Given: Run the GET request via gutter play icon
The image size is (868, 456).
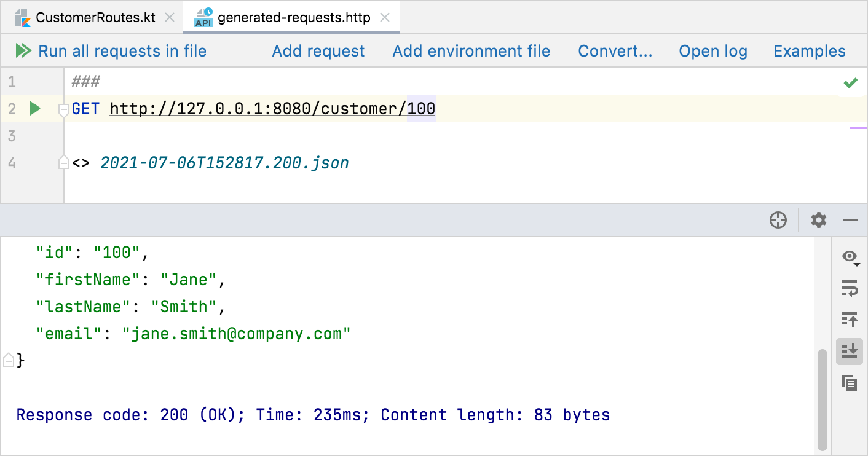Looking at the screenshot, I should pos(35,109).
